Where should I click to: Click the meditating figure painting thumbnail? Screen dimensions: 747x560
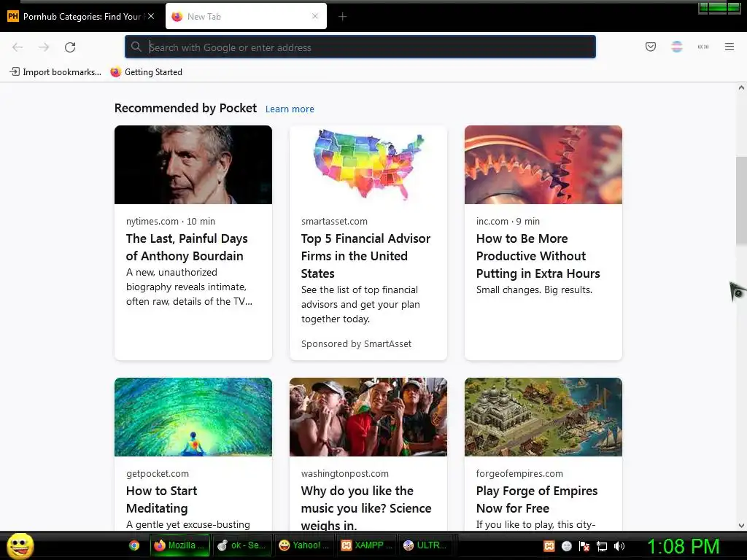[193, 417]
